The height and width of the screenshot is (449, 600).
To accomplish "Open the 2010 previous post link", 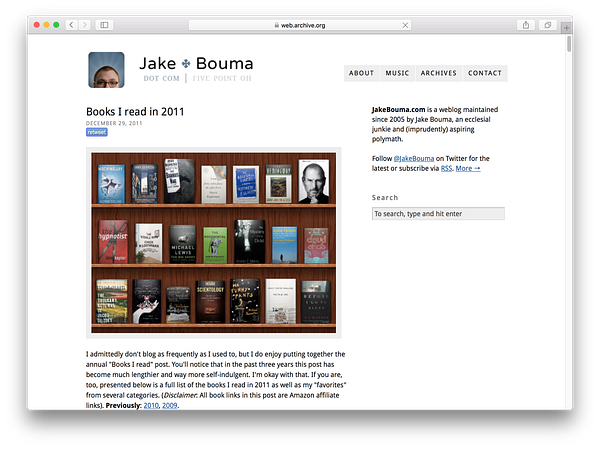I will tap(151, 405).
